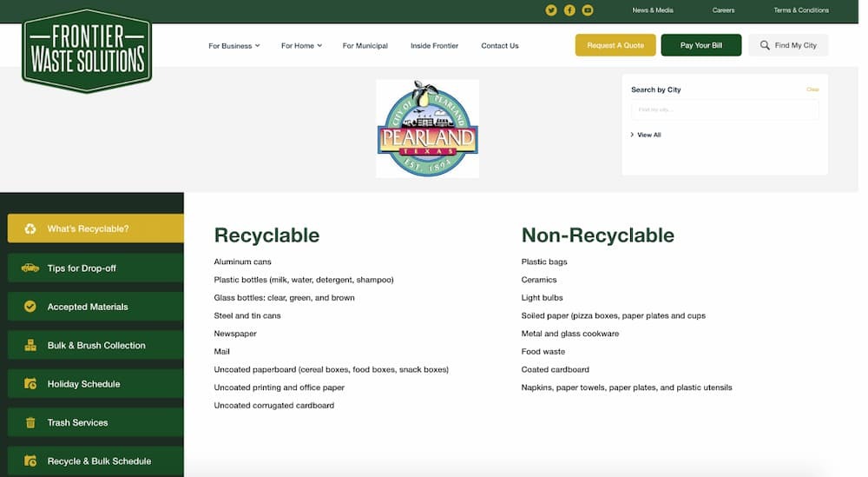This screenshot has width=868, height=477.
Task: Open the For Municipal menu item
Action: (x=365, y=45)
